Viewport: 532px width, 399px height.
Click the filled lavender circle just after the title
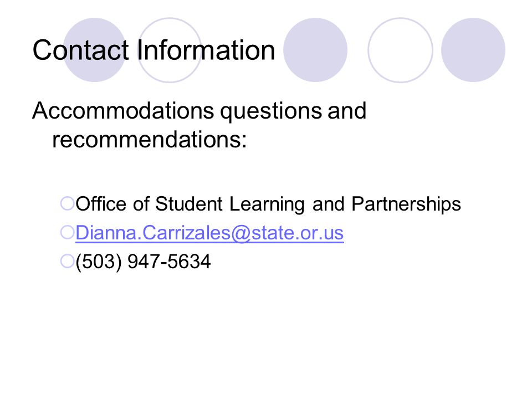click(x=315, y=50)
